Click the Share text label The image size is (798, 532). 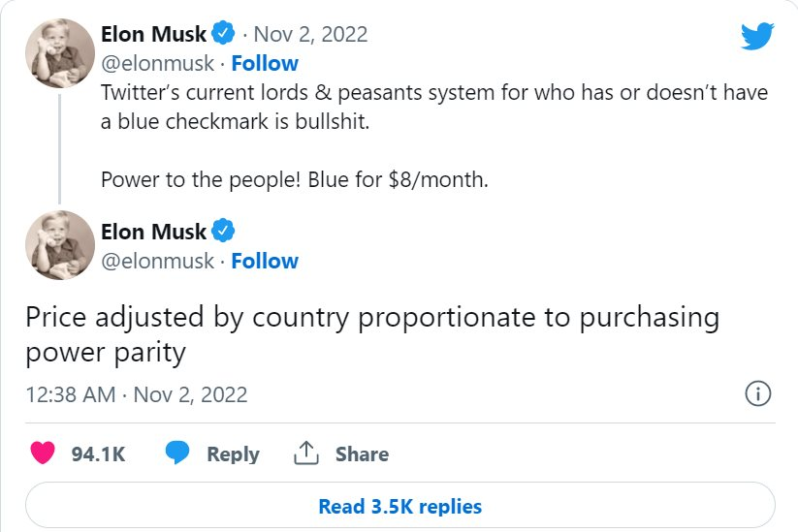click(362, 454)
